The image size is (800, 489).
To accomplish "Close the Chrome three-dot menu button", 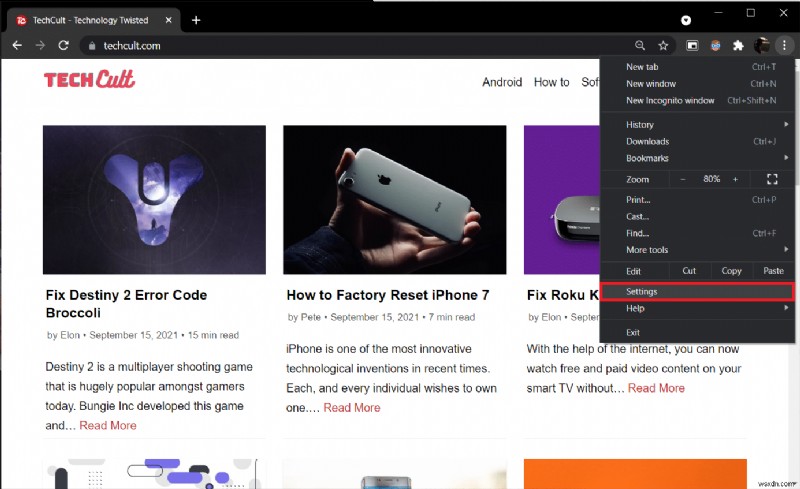I will click(784, 45).
